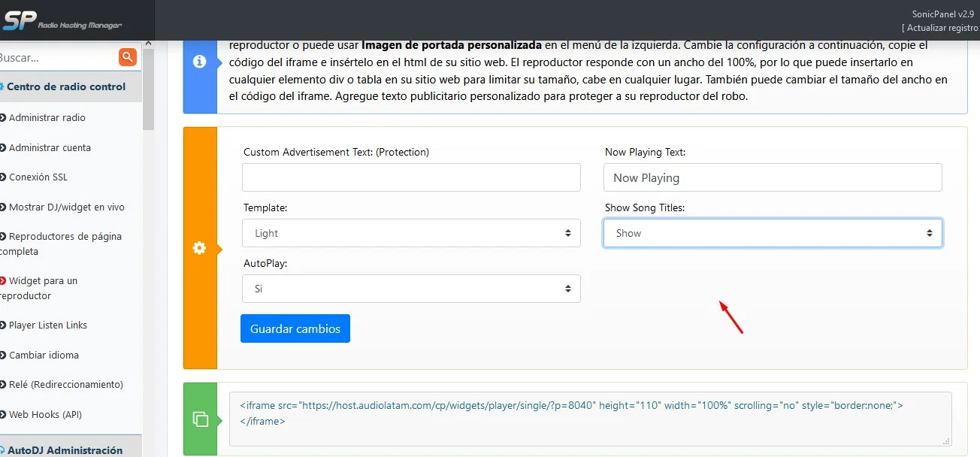Click the copy icon on green bar
This screenshot has width=980, height=457.
[200, 419]
